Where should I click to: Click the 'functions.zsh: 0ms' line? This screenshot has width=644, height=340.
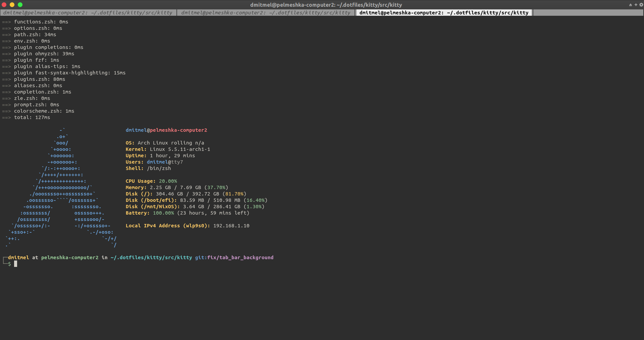pyautogui.click(x=35, y=22)
